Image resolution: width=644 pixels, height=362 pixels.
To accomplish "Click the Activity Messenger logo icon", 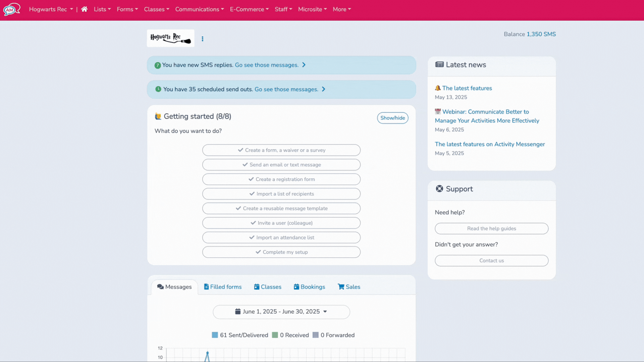I will click(x=11, y=9).
